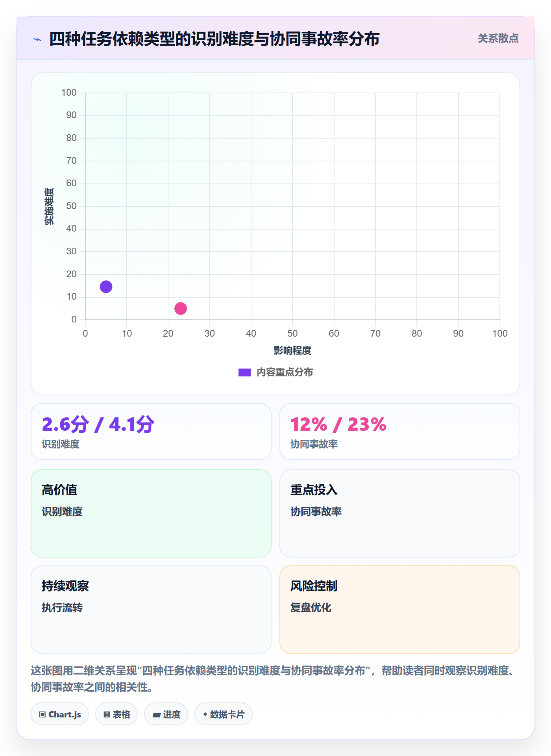This screenshot has width=551, height=756.
Task: Click the 100 tick label on the y-axis
Action: [69, 93]
